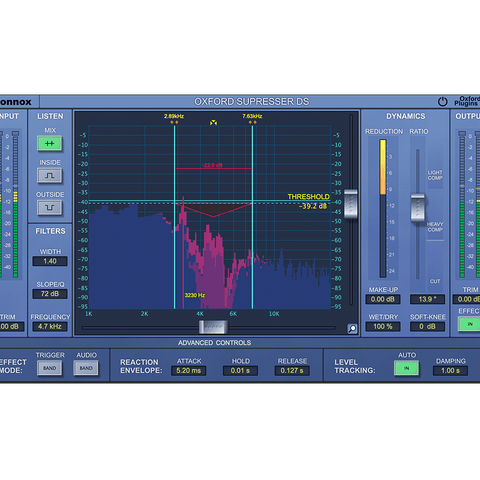480x480 pixels.
Task: Click the power bypass icon in title bar
Action: (442, 101)
